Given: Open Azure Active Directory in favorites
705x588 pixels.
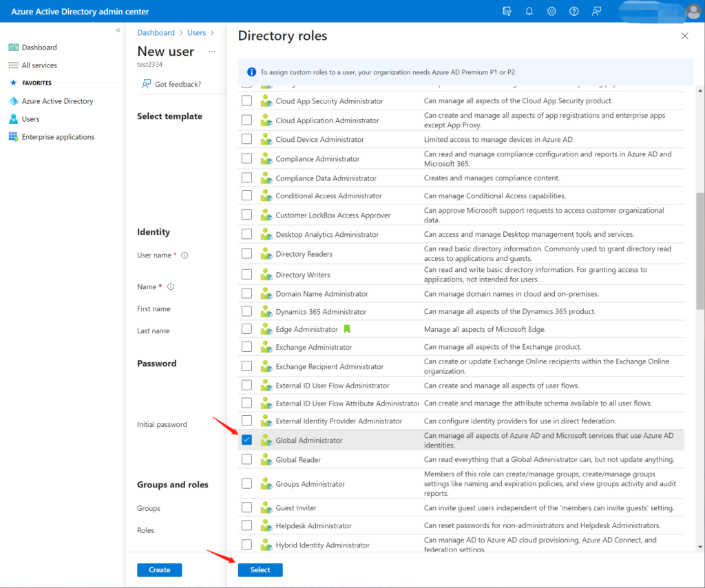Looking at the screenshot, I should tap(58, 101).
